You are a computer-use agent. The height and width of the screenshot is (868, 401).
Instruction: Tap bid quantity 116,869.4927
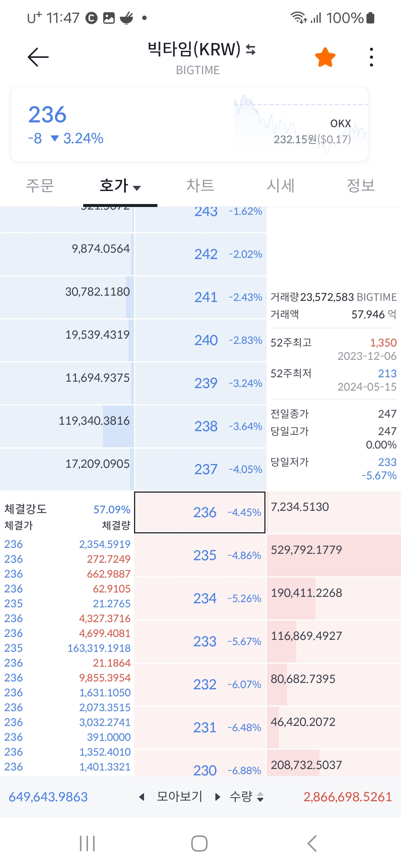pyautogui.click(x=306, y=636)
